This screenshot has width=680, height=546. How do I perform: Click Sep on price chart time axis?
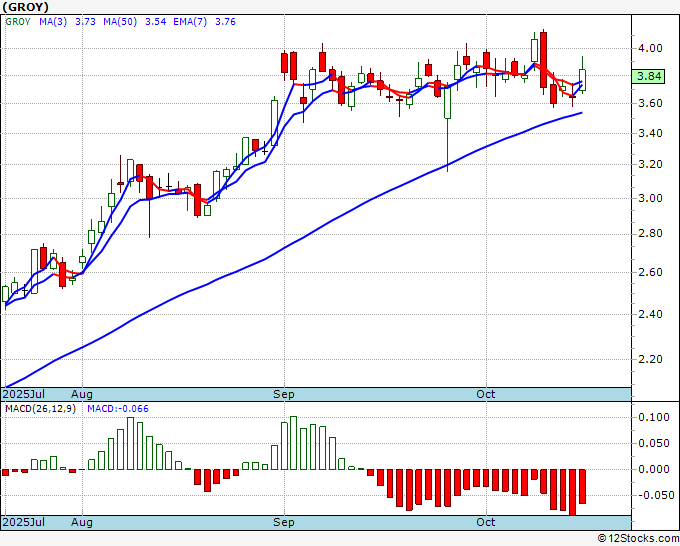tap(284, 394)
